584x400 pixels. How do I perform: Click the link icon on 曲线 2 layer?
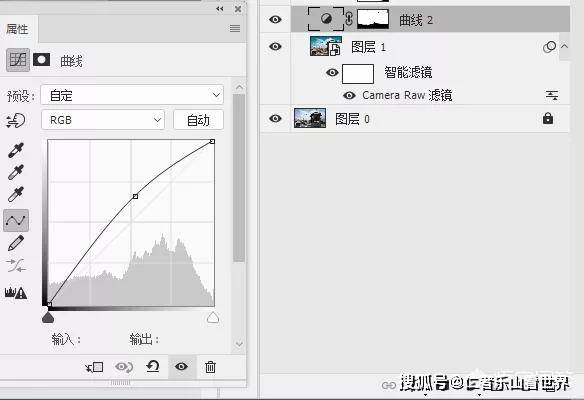(349, 19)
